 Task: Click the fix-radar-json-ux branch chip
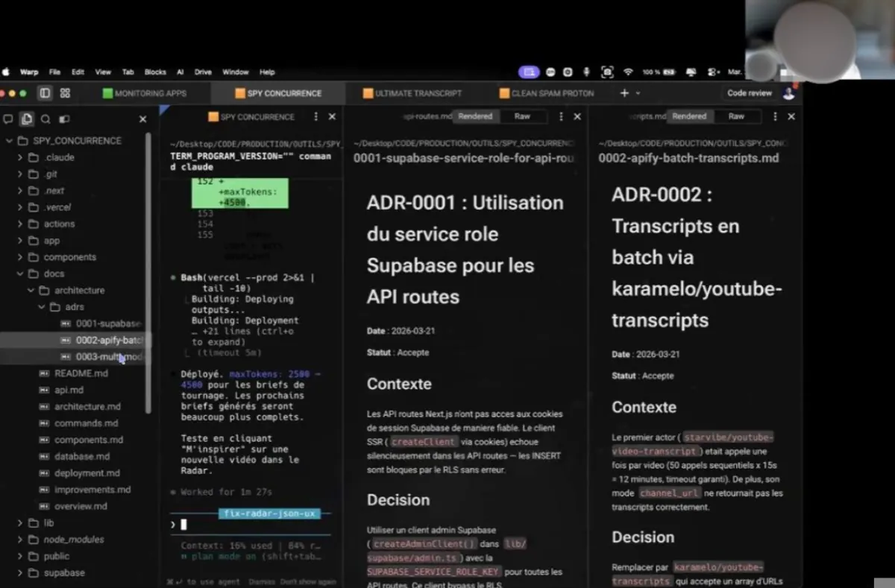(x=269, y=513)
